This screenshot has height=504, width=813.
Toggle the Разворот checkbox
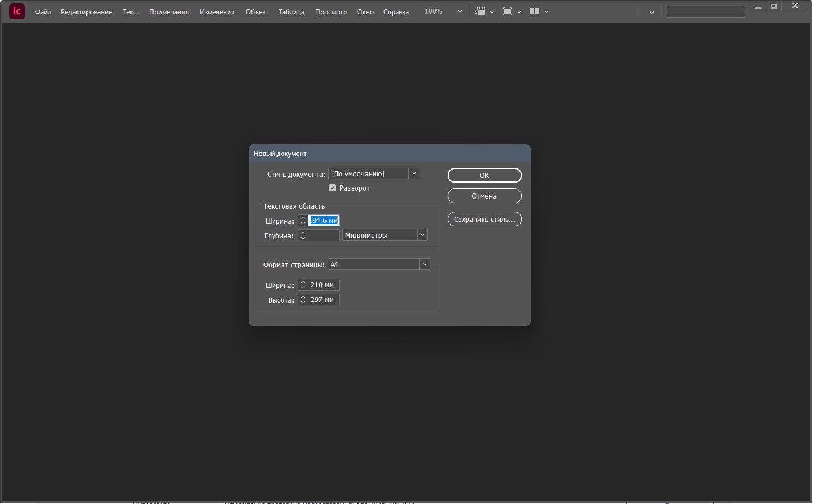click(332, 188)
